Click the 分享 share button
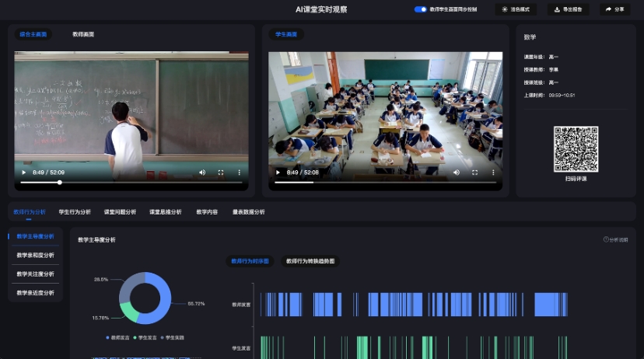This screenshot has width=644, height=359. coord(615,9)
